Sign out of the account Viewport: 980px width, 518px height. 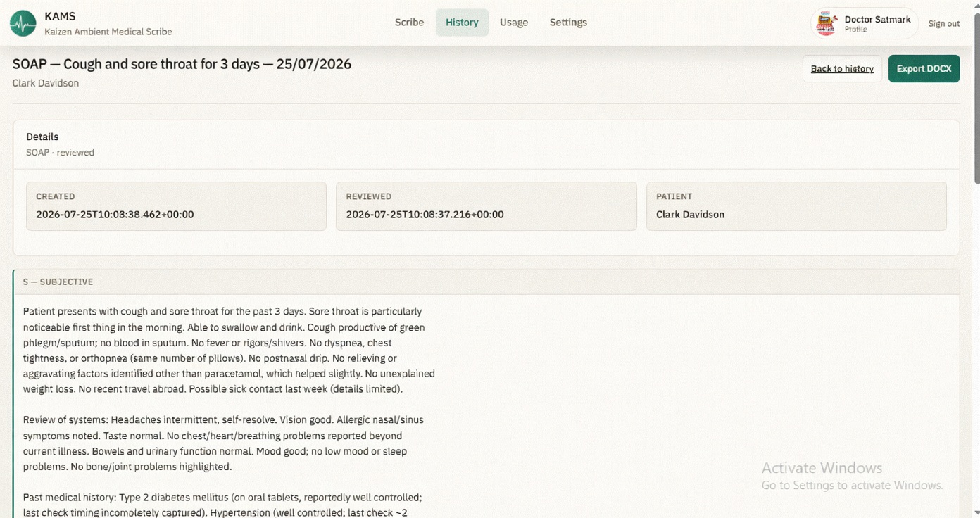[943, 24]
